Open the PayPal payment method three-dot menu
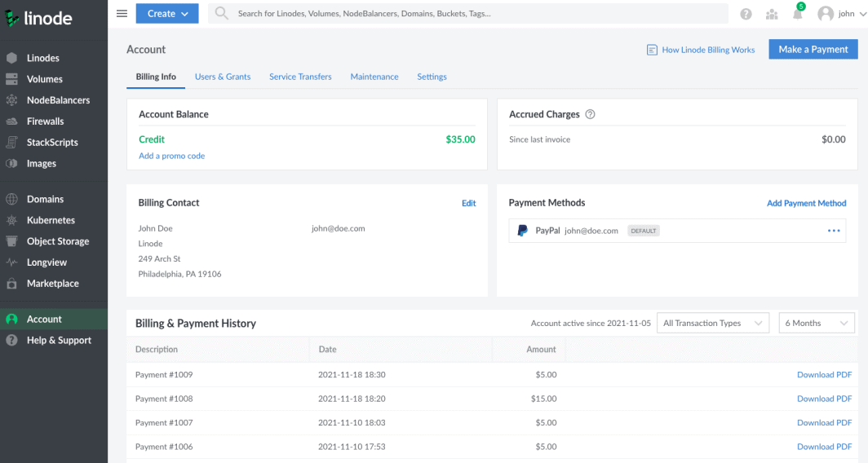This screenshot has width=868, height=463. (834, 231)
